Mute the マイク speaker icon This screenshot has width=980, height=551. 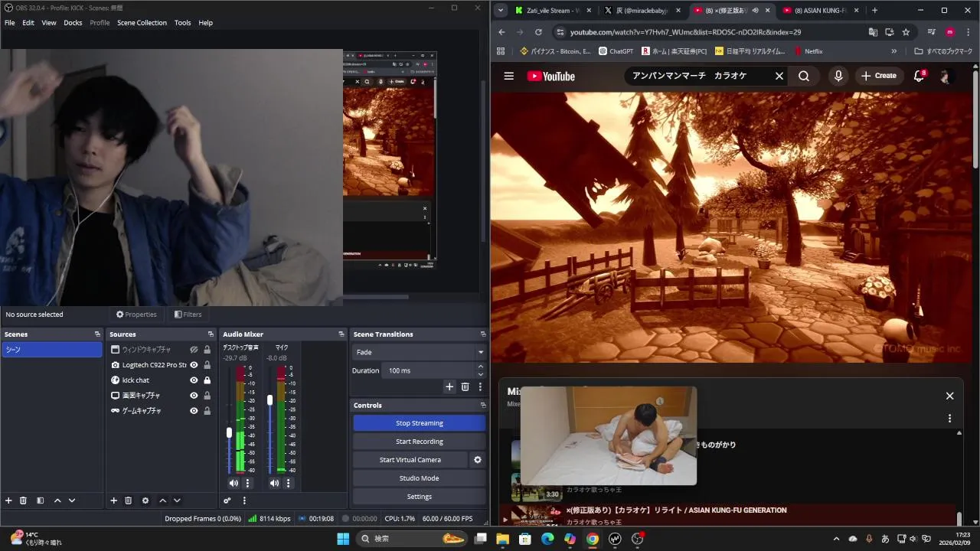(x=274, y=483)
